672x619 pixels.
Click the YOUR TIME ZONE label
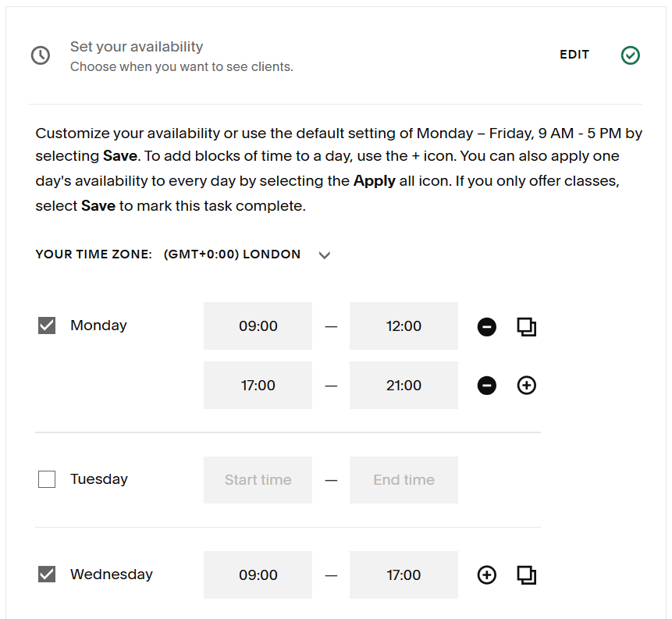pyautogui.click(x=94, y=254)
